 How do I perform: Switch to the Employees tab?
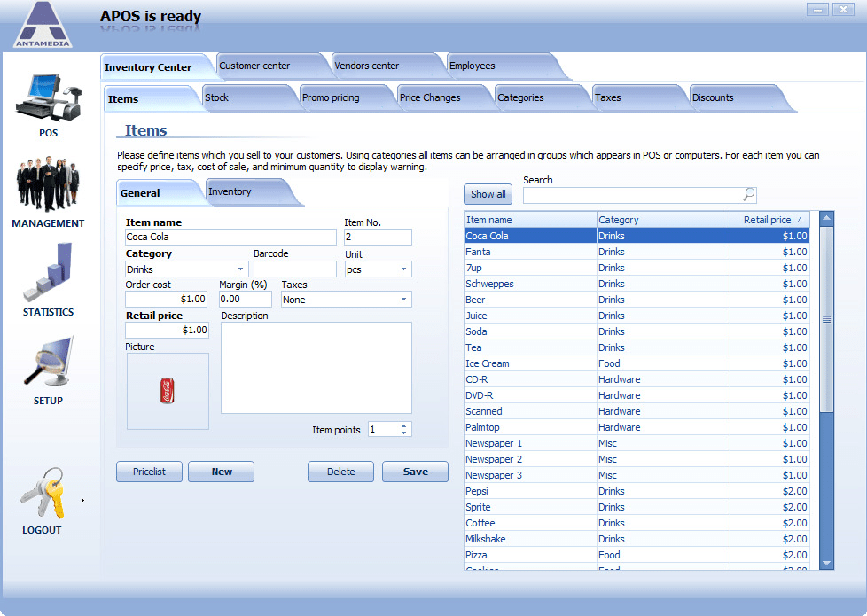point(500,66)
